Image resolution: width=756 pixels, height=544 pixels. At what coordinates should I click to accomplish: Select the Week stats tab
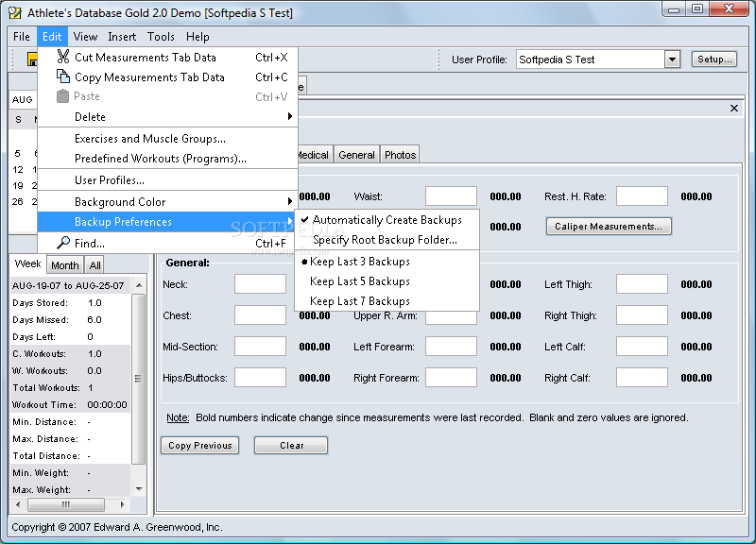pyautogui.click(x=27, y=264)
